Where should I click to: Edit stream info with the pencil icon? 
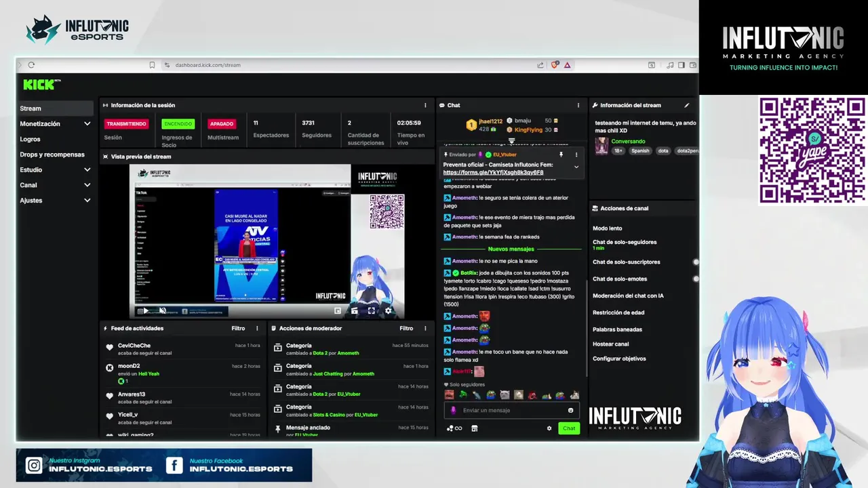(x=687, y=105)
